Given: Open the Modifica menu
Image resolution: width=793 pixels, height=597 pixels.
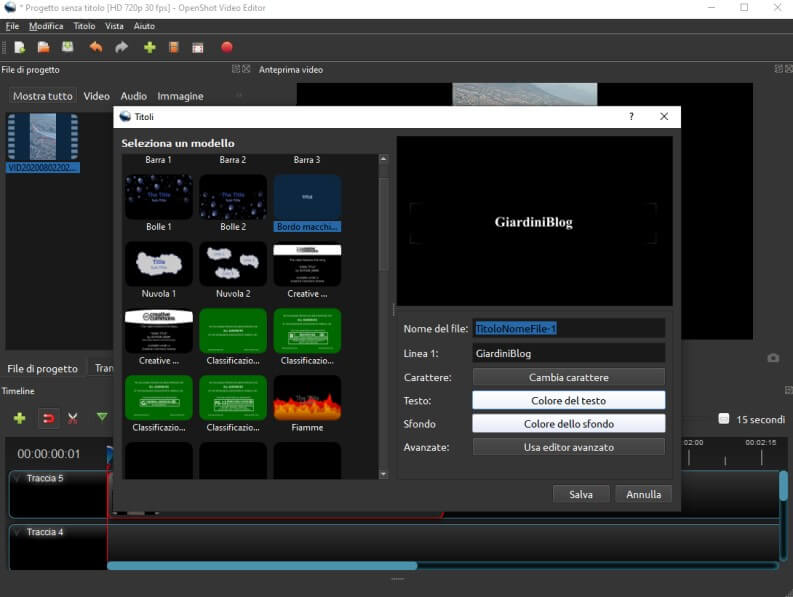Looking at the screenshot, I should tap(46, 26).
